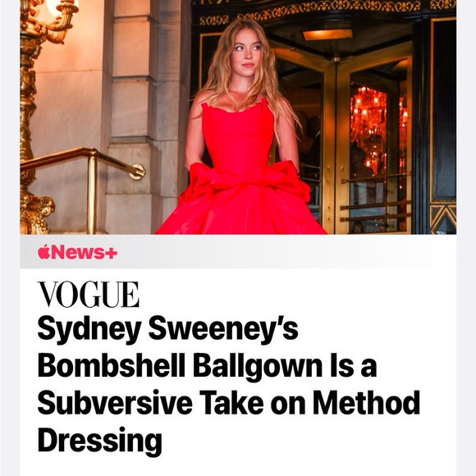Click the white card area below the headline
The image size is (476, 476).
238,466
